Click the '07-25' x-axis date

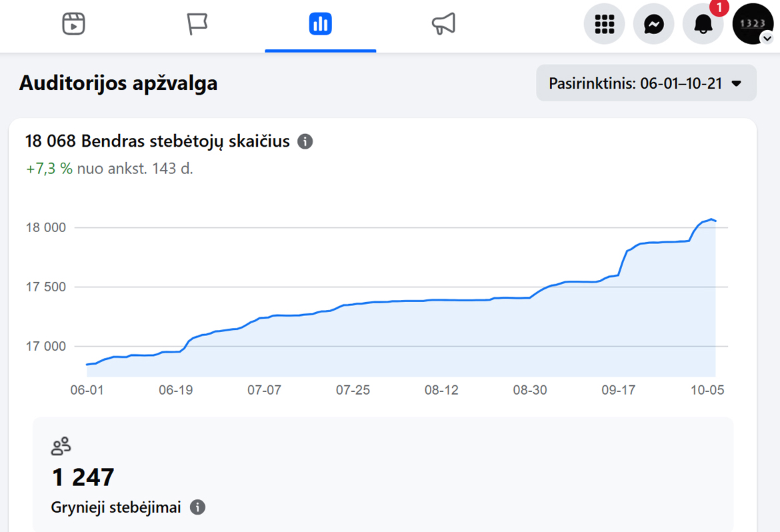(x=353, y=390)
